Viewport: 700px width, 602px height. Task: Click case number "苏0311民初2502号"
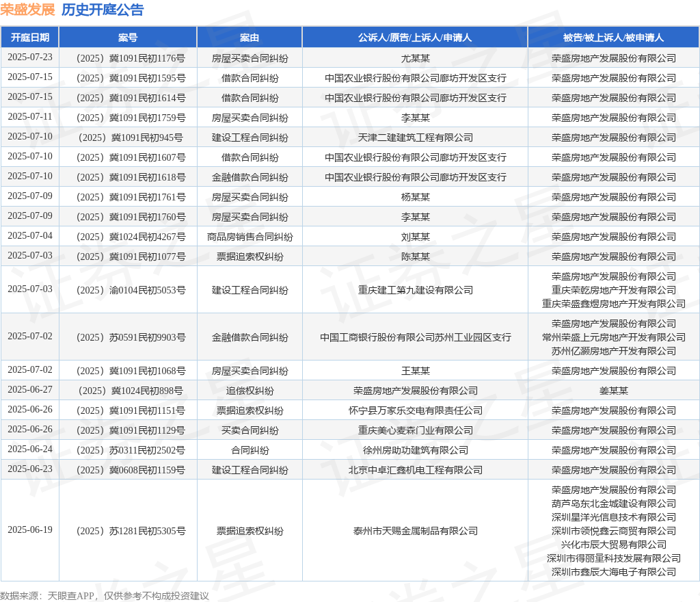[x=148, y=450]
